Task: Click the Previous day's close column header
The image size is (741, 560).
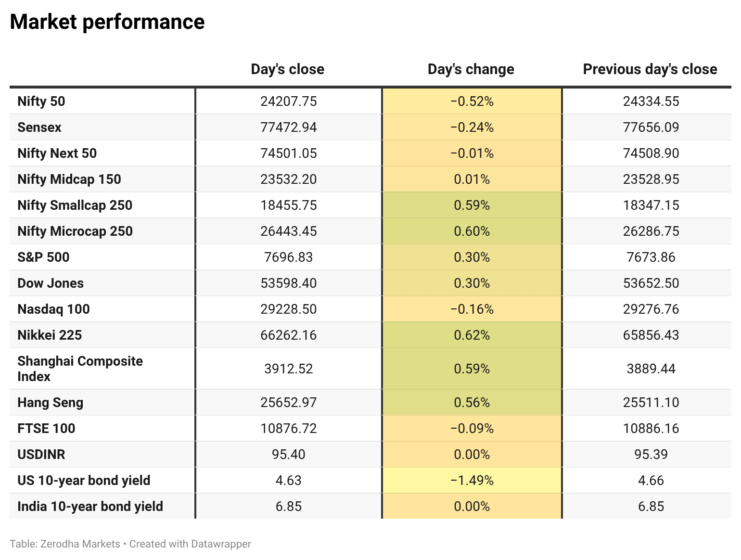Action: pyautogui.click(x=650, y=69)
